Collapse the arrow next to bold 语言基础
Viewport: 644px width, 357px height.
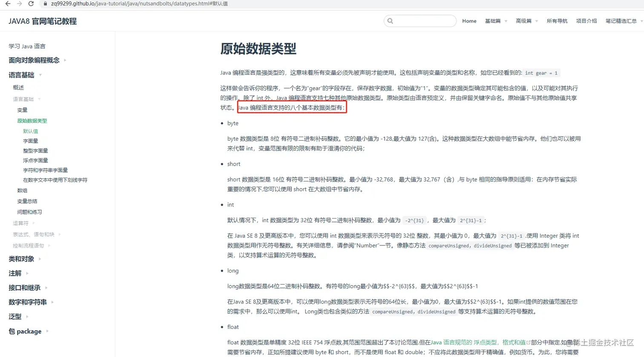(x=40, y=75)
